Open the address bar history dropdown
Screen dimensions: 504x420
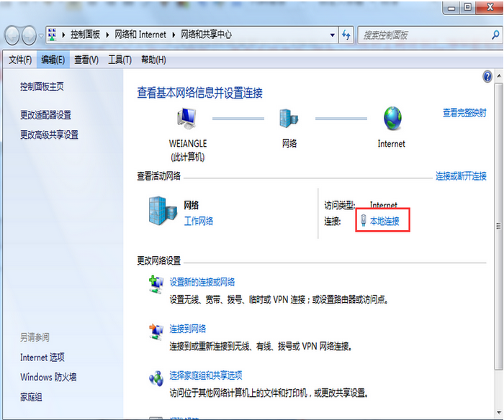pyautogui.click(x=333, y=35)
